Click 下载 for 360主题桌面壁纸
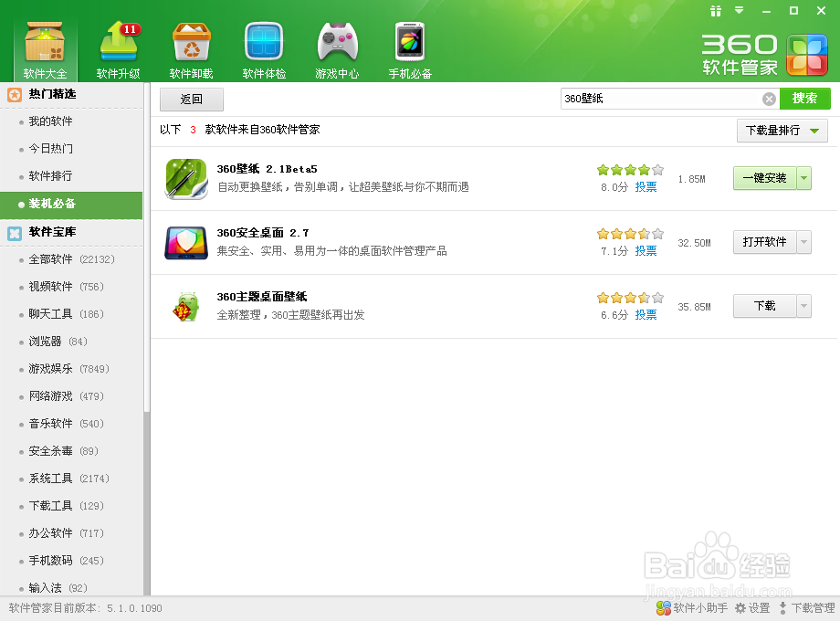The height and width of the screenshot is (621, 840). coord(764,306)
